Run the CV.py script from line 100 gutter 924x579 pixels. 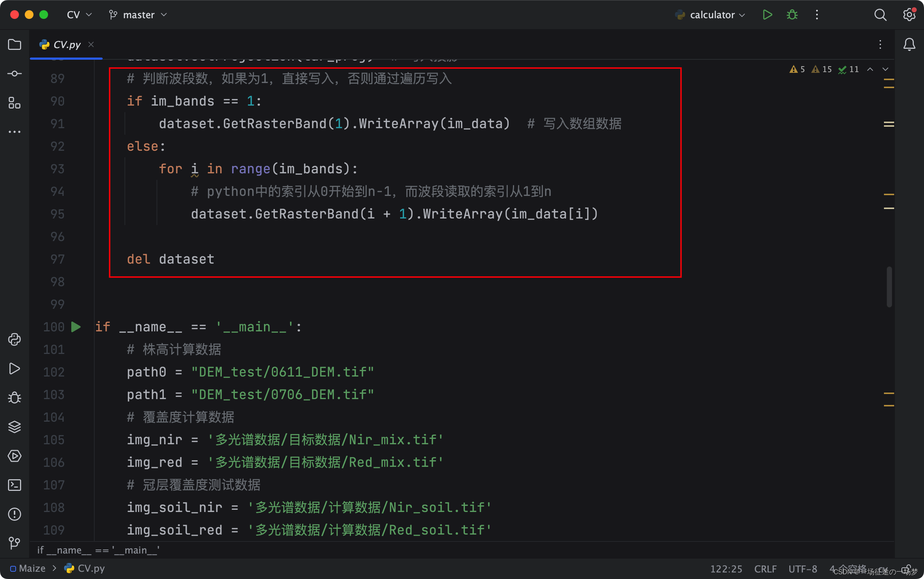coord(76,327)
